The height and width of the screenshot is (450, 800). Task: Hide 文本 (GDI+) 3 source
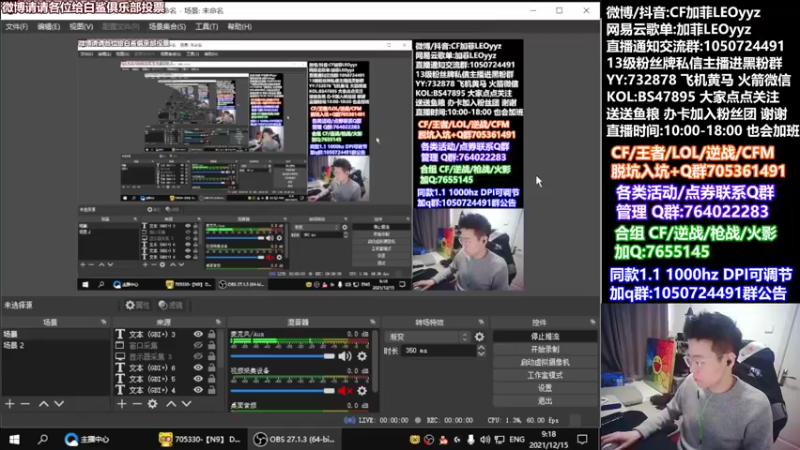pyautogui.click(x=198, y=334)
